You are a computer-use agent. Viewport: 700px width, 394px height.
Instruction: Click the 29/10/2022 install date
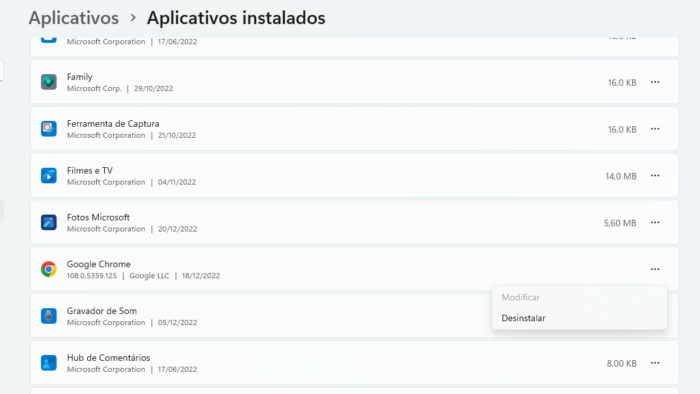point(153,88)
